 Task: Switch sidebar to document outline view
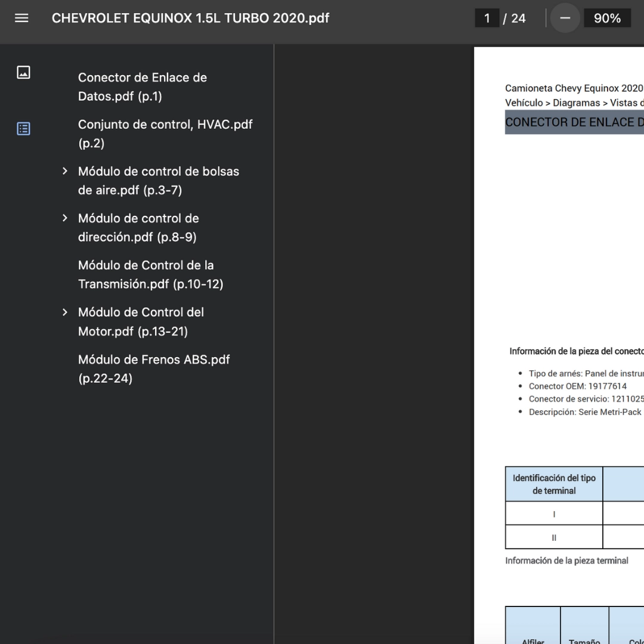pyautogui.click(x=23, y=129)
